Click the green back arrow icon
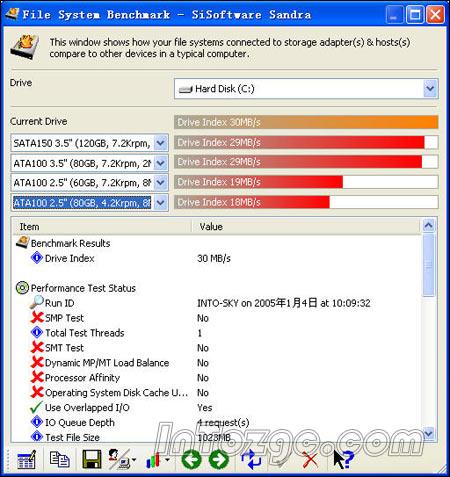 click(191, 459)
